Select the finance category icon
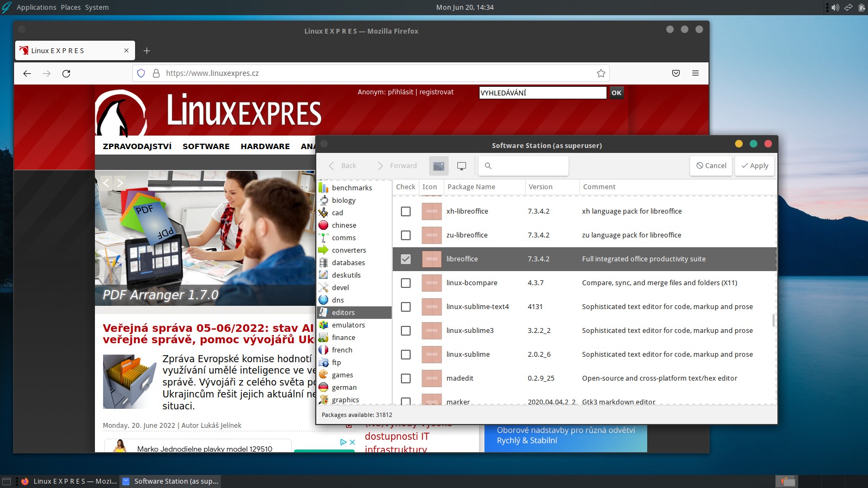Image resolution: width=868 pixels, height=488 pixels. point(323,337)
